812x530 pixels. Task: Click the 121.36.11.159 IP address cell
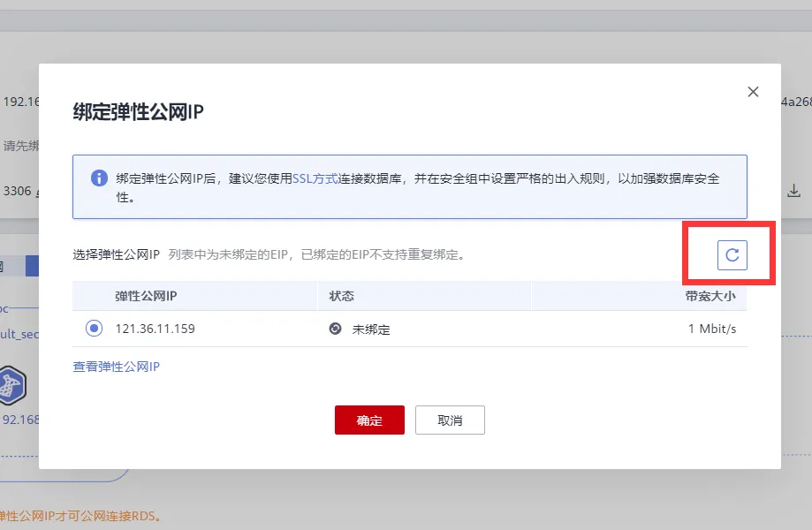coord(155,329)
